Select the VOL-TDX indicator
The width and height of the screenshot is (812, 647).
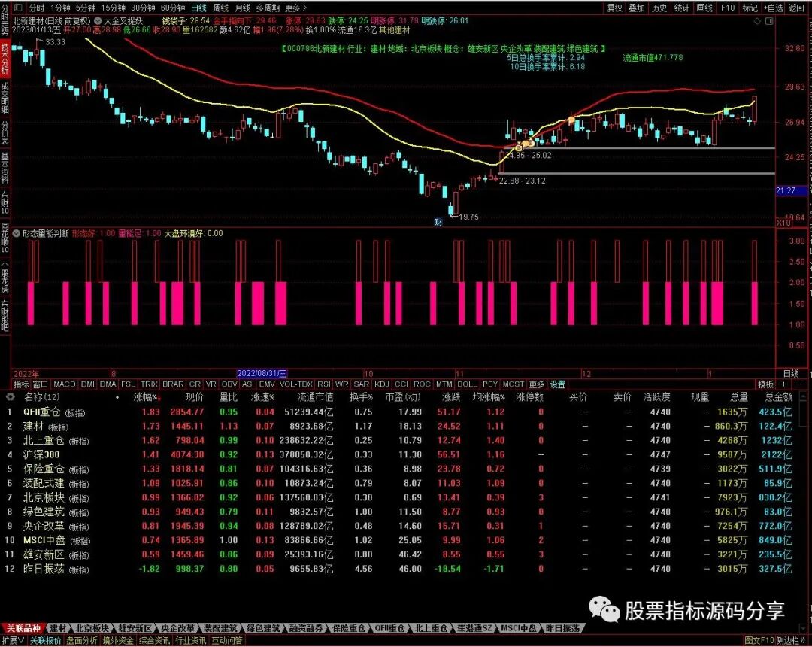(x=296, y=384)
